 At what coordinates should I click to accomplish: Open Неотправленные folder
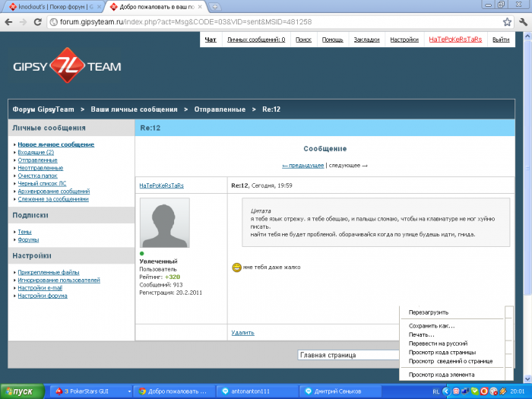(40, 168)
